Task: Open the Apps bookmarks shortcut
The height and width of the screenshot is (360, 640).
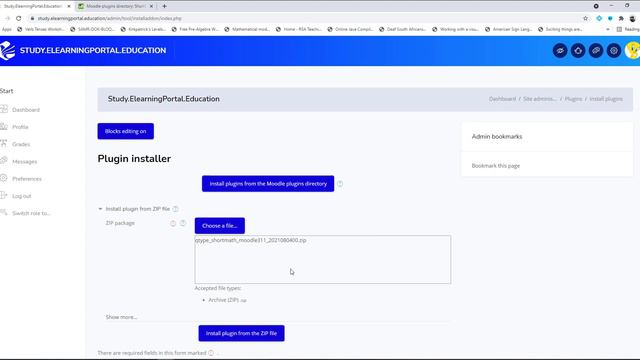Action: 7,29
